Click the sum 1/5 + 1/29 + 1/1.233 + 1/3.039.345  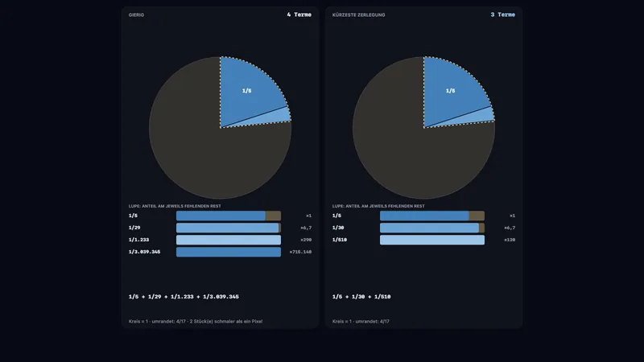click(184, 296)
